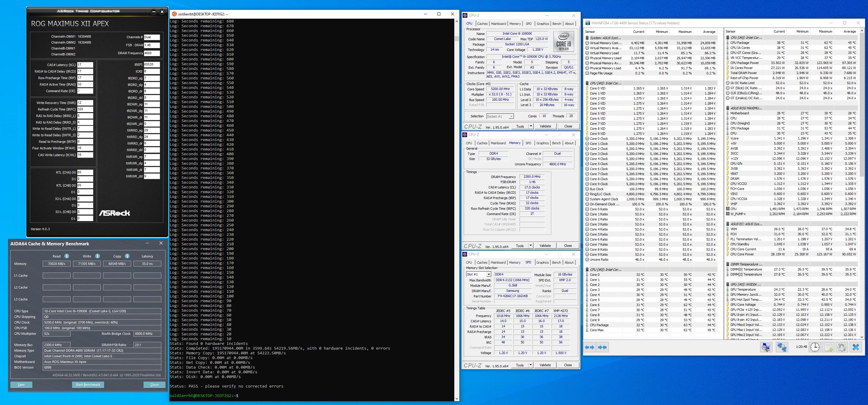Screen dimensions: 868x405
Task: Click Refresh Cycle Time (tRFC) field
Action: (85, 109)
